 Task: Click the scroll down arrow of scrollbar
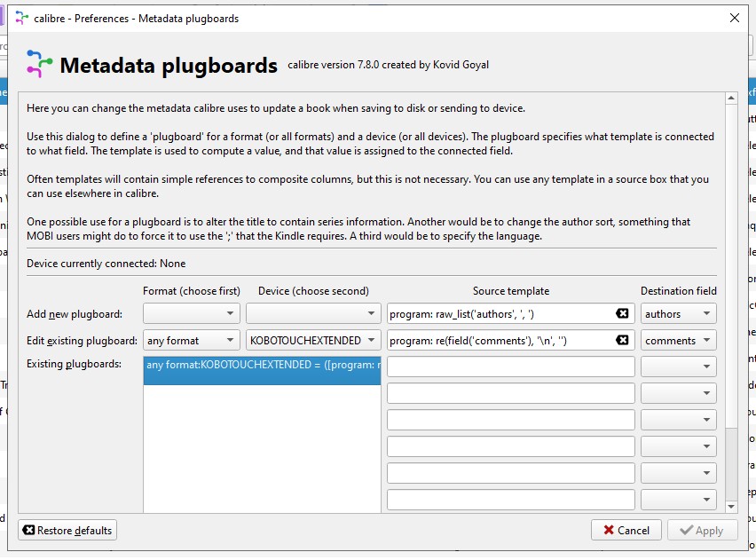click(732, 507)
